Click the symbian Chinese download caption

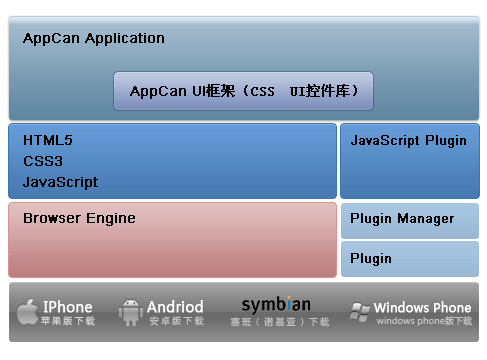coord(280,322)
